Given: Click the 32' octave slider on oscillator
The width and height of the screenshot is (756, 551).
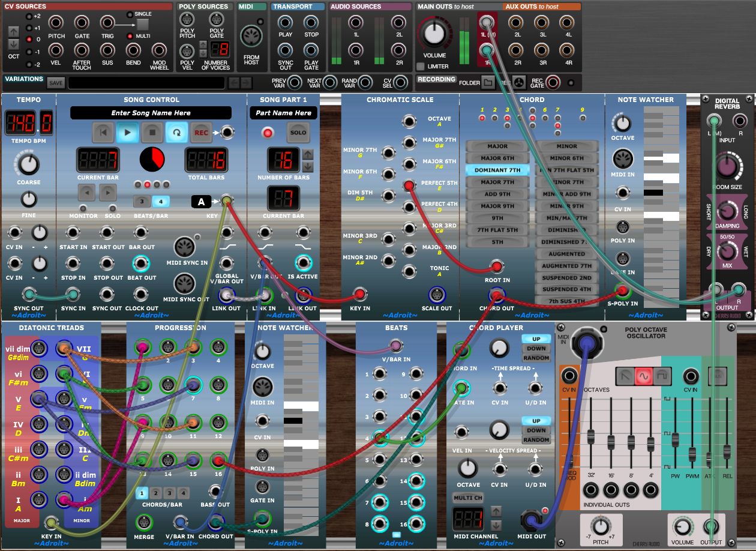Looking at the screenshot, I should [592, 437].
